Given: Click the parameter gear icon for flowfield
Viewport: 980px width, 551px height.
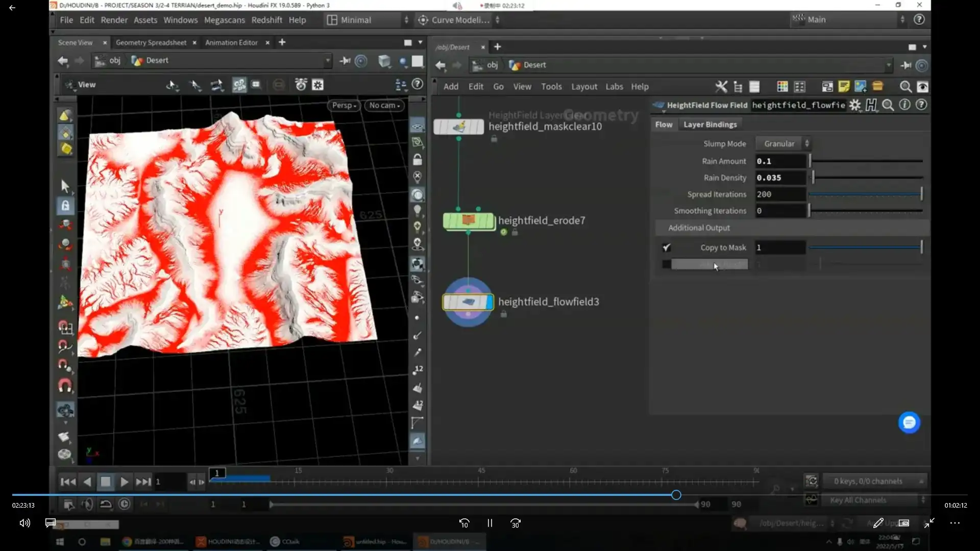Looking at the screenshot, I should coord(855,105).
